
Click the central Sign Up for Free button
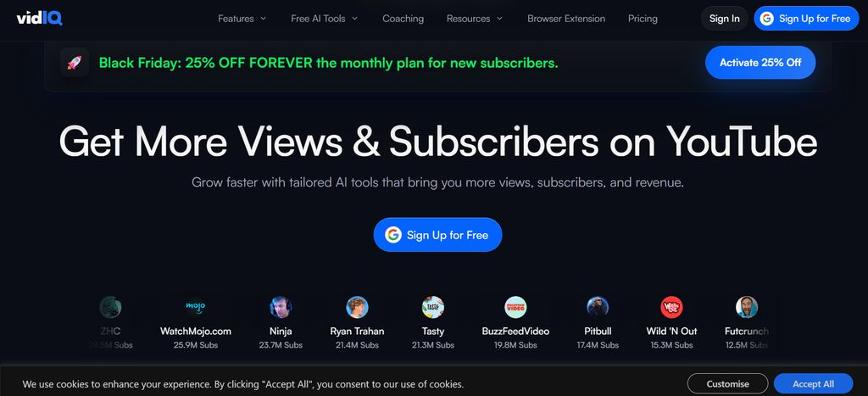[x=438, y=235]
